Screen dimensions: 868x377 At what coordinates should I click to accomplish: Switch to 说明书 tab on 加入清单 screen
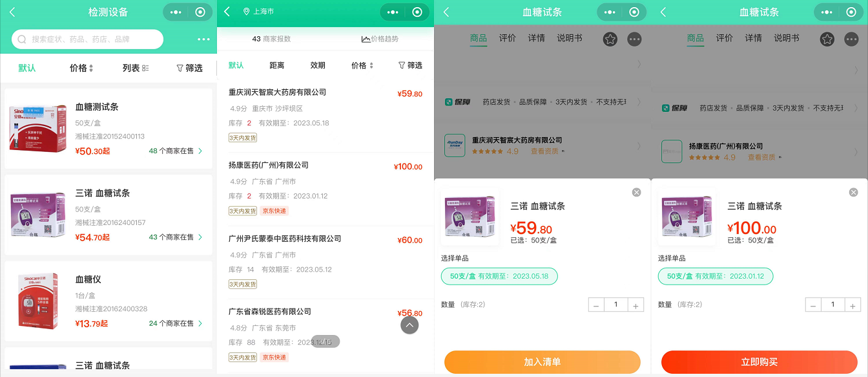point(570,38)
